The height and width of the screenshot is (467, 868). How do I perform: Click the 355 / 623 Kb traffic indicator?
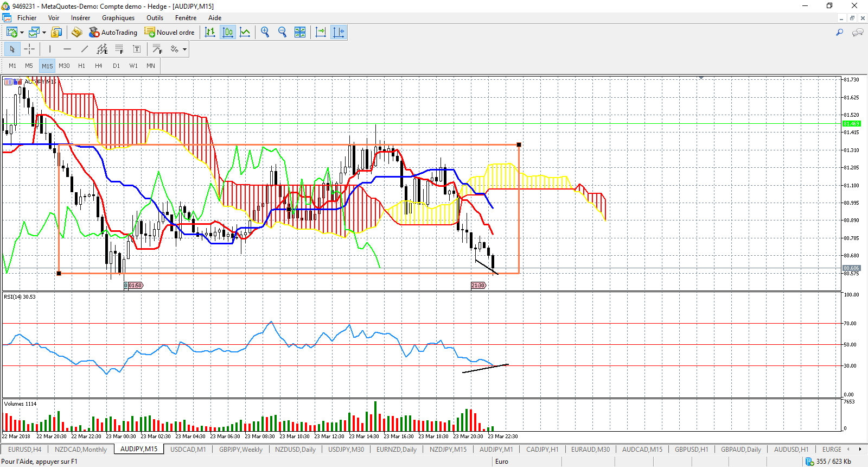click(x=834, y=462)
